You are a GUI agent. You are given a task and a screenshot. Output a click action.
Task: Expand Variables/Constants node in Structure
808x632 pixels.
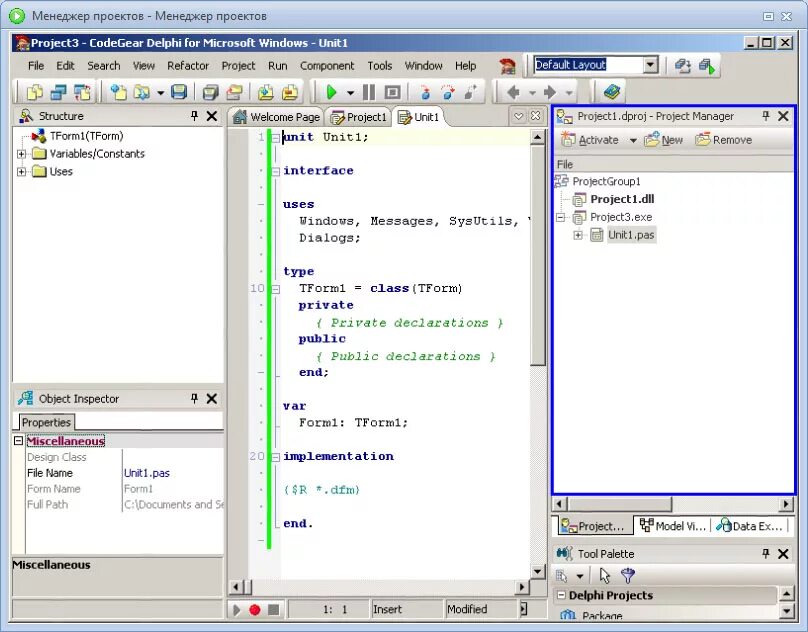click(21, 154)
